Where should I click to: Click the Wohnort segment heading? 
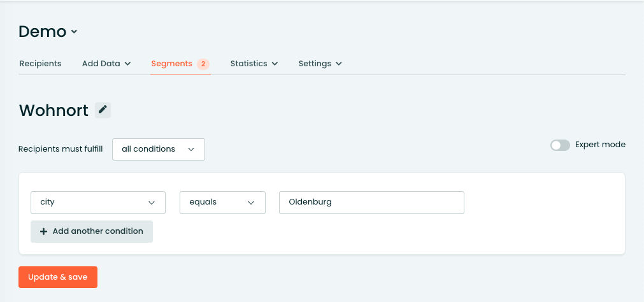(x=54, y=110)
